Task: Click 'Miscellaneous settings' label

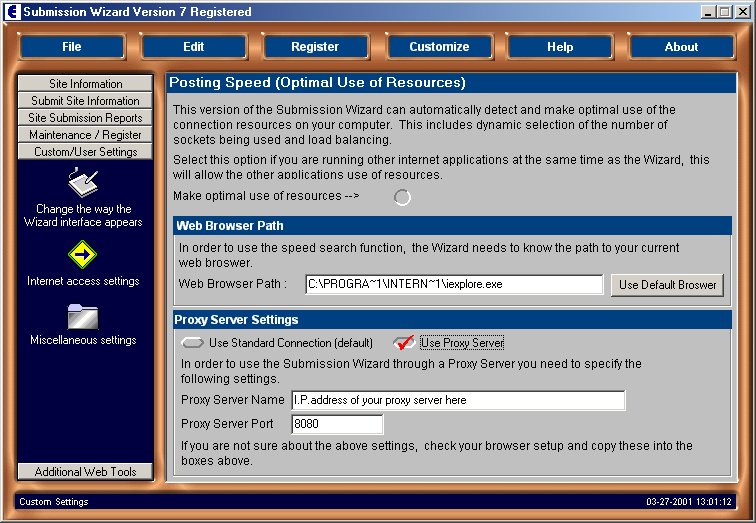Action: (83, 340)
